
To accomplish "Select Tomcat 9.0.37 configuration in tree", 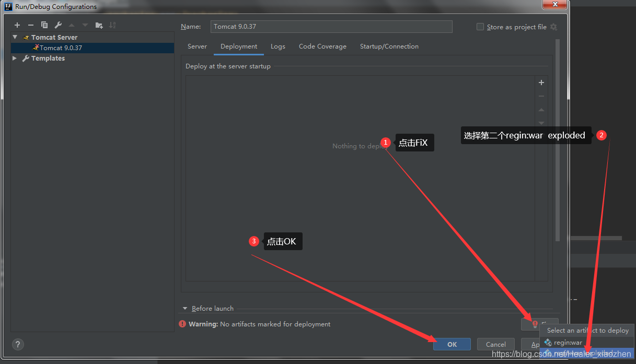I will pyautogui.click(x=92, y=48).
